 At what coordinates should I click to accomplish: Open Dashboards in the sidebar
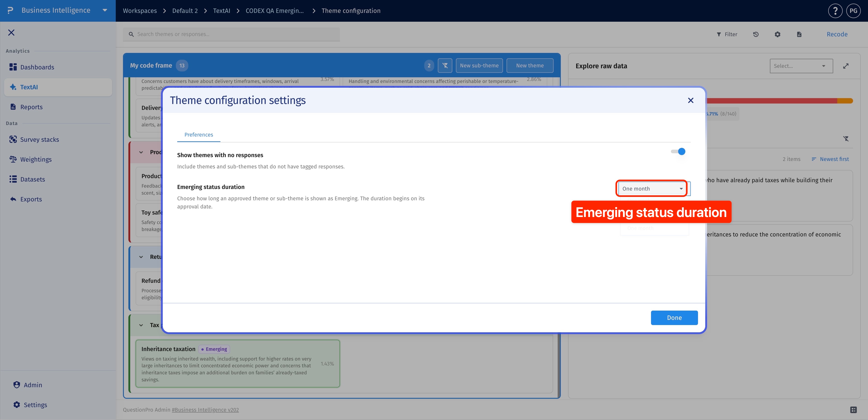[x=58, y=67]
